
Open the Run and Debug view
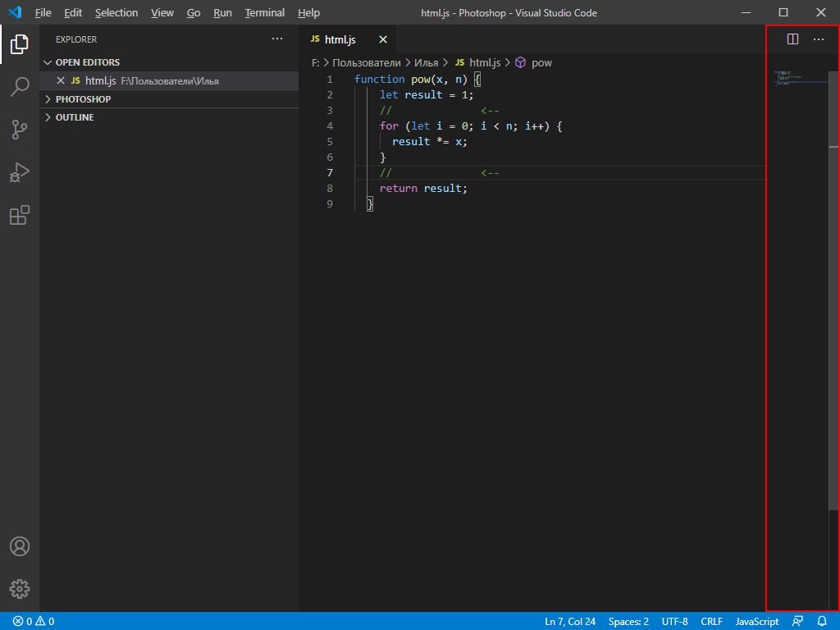tap(20, 172)
